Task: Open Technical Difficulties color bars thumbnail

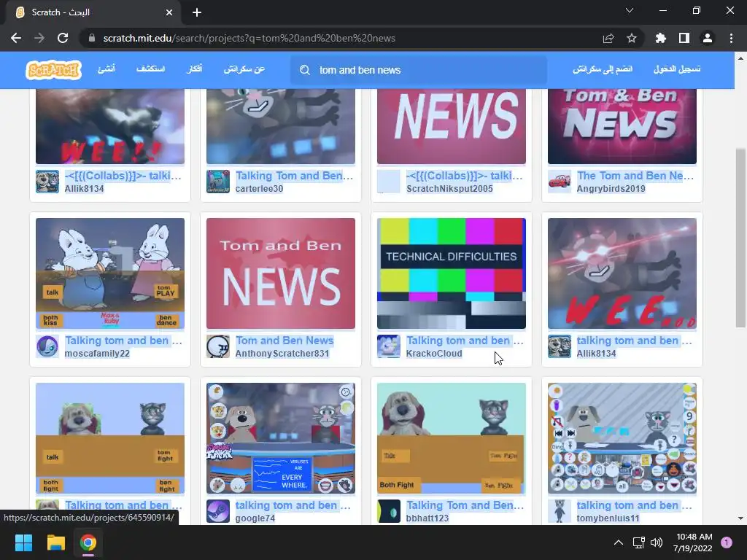Action: coord(451,273)
